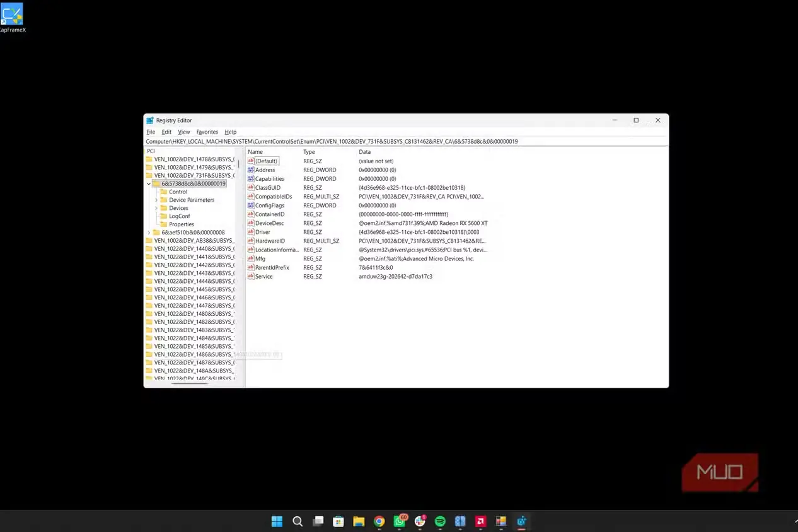Open Google Chrome from the taskbar
The height and width of the screenshot is (532, 798).
(x=379, y=521)
